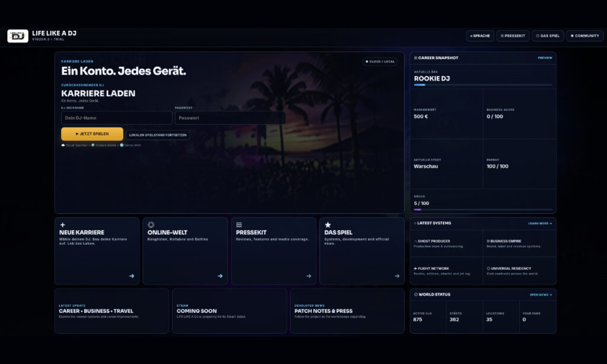Select the Markenwert value 500 €
This screenshot has width=607, height=364.
421,116
